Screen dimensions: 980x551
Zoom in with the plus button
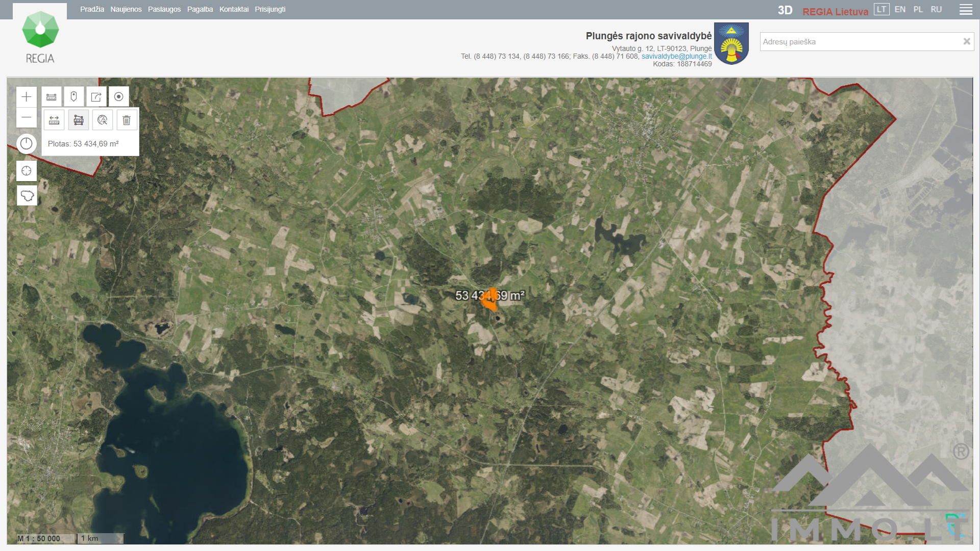pyautogui.click(x=27, y=97)
